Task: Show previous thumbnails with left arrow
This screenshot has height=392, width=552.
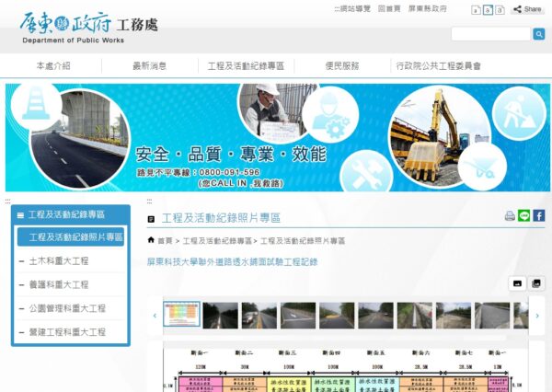Action: 155,316
